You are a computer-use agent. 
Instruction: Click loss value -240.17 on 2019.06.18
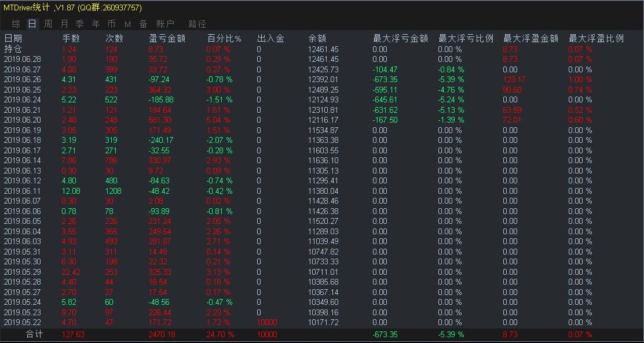coord(161,141)
